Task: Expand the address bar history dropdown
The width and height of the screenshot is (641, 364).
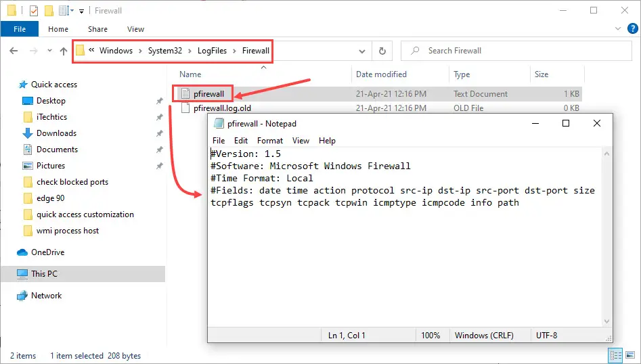Action: pos(361,51)
